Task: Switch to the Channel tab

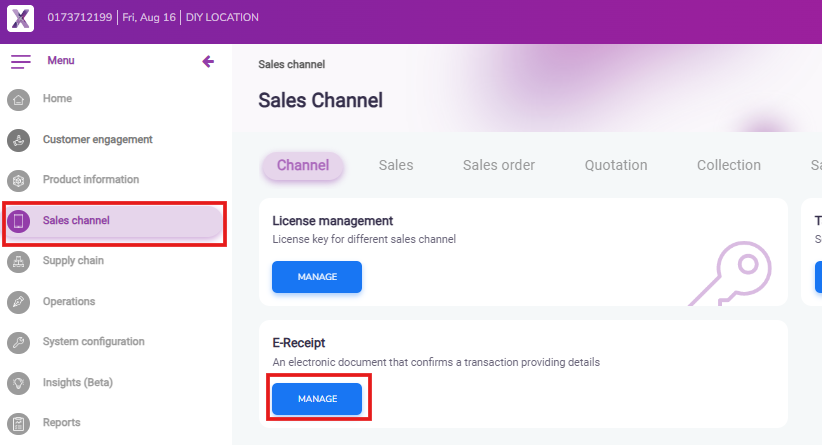Action: coord(303,166)
